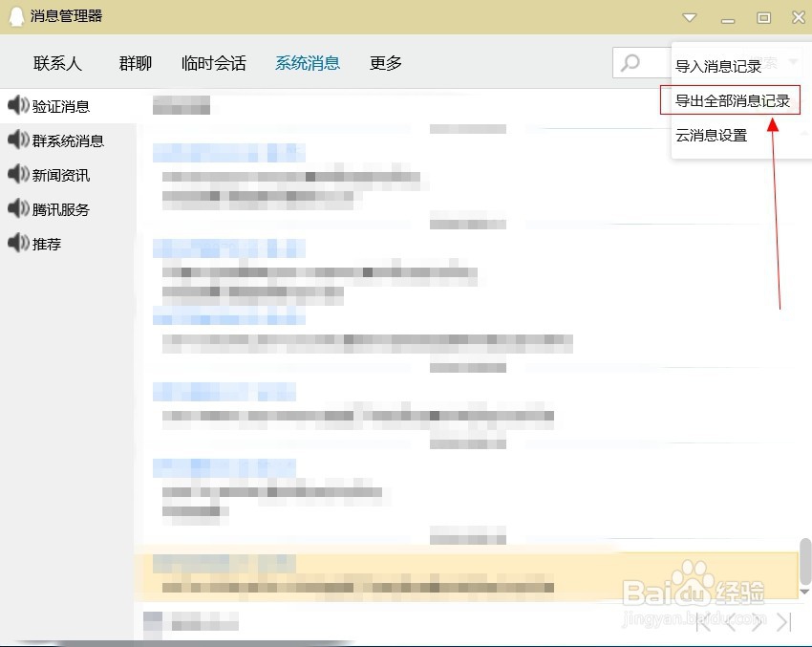Jump to the first page with the pagination icon

[x=702, y=621]
